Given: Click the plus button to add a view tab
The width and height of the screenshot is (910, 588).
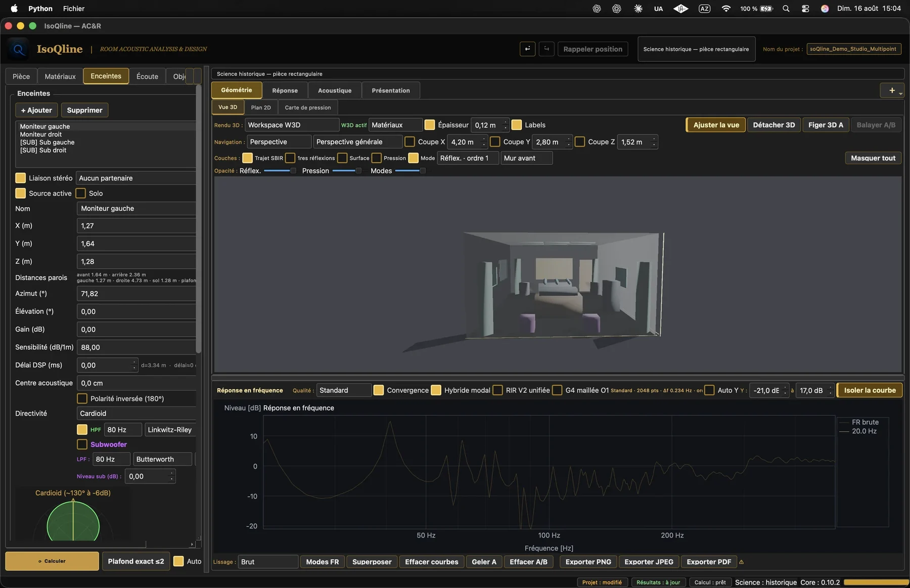Looking at the screenshot, I should [892, 91].
